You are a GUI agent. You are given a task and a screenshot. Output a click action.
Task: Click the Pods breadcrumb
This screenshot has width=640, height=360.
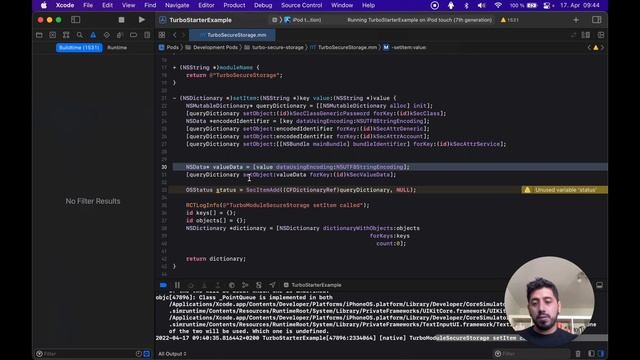(169, 47)
